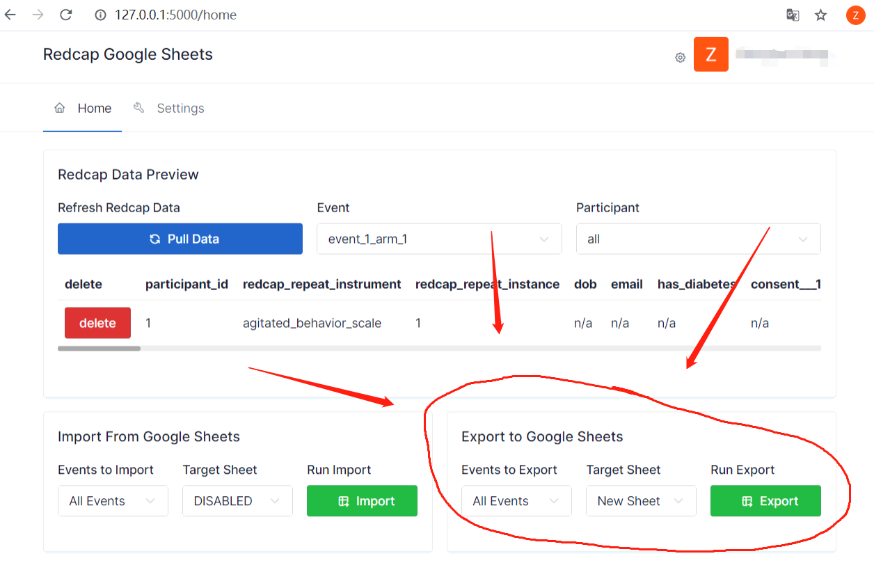Screen dimensions: 874x588
Task: Click the blue Pull Data button
Action: pyautogui.click(x=180, y=239)
